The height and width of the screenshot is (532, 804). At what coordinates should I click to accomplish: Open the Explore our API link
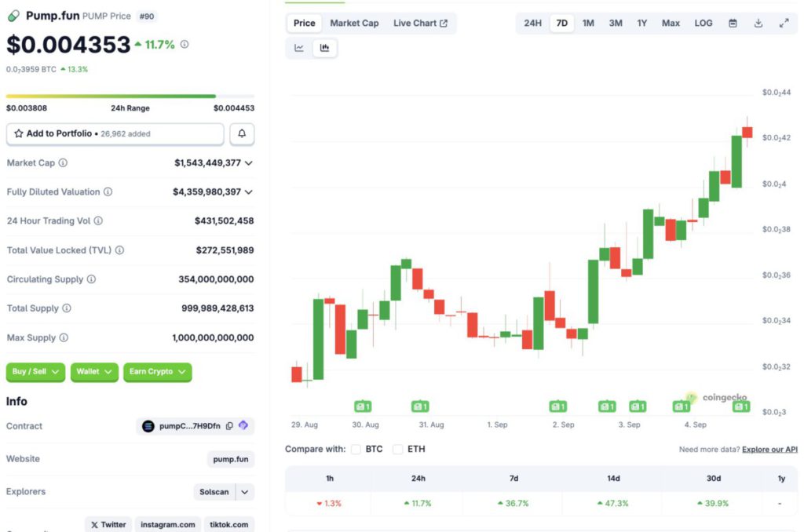769,449
